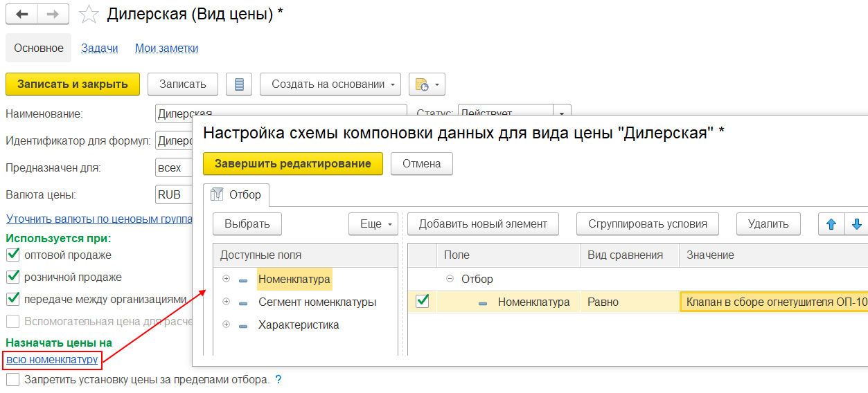Disable the Номенклатура filter row checkbox
Screen dimensions: 868x393
coord(422,302)
